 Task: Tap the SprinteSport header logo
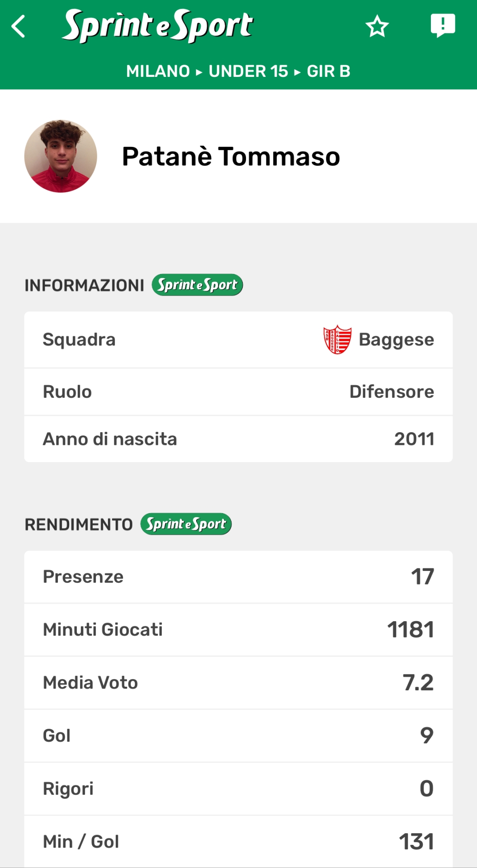click(x=157, y=26)
